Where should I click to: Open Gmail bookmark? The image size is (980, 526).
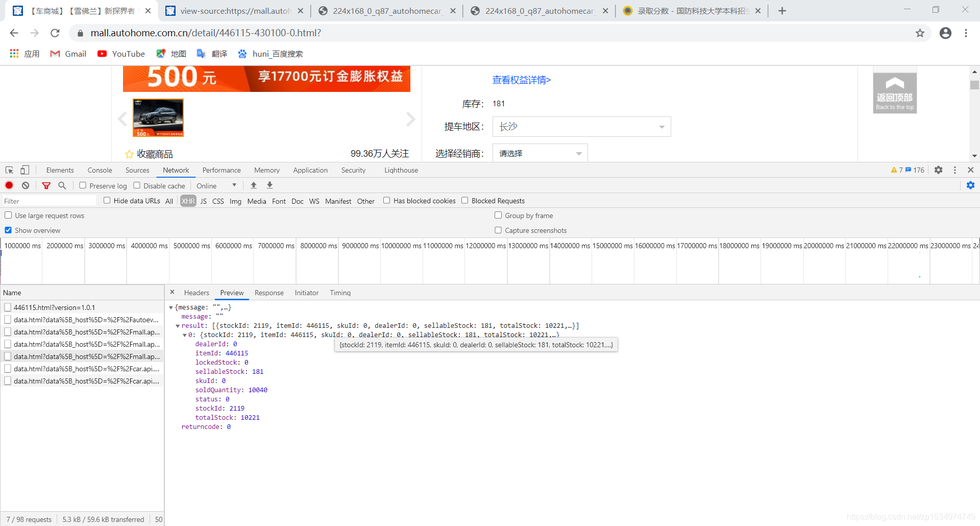coord(68,54)
